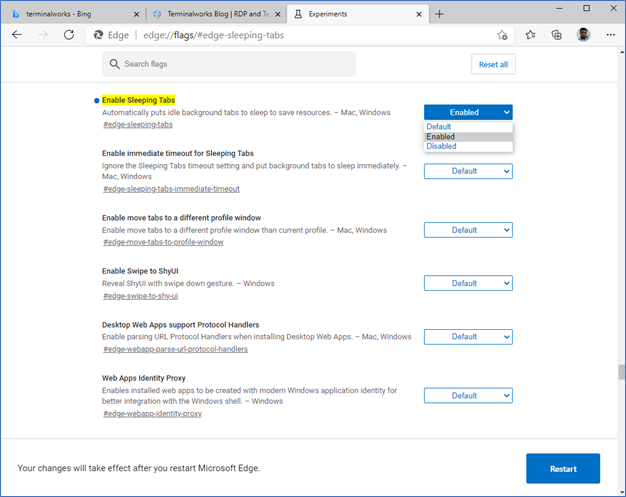Open the Collections panel
626x497 pixels.
557,35
